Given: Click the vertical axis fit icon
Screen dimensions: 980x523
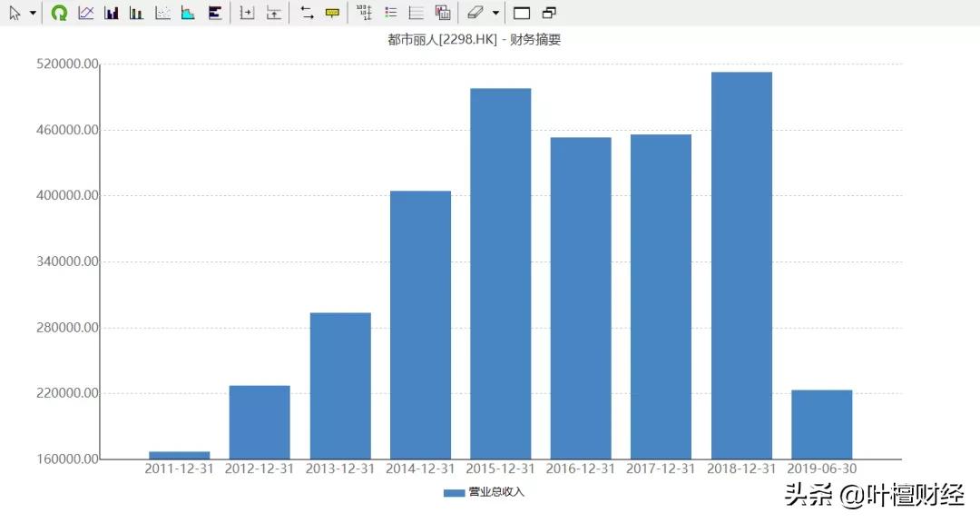Looking at the screenshot, I should [274, 13].
